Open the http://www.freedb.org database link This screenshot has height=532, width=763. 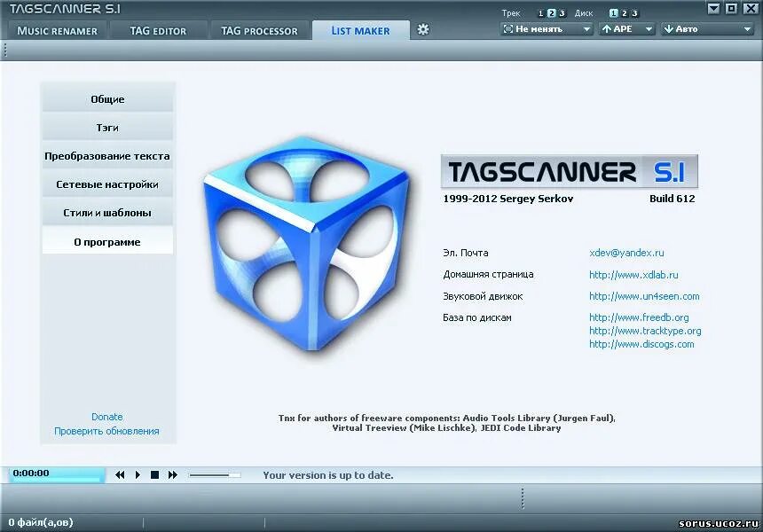(x=639, y=317)
